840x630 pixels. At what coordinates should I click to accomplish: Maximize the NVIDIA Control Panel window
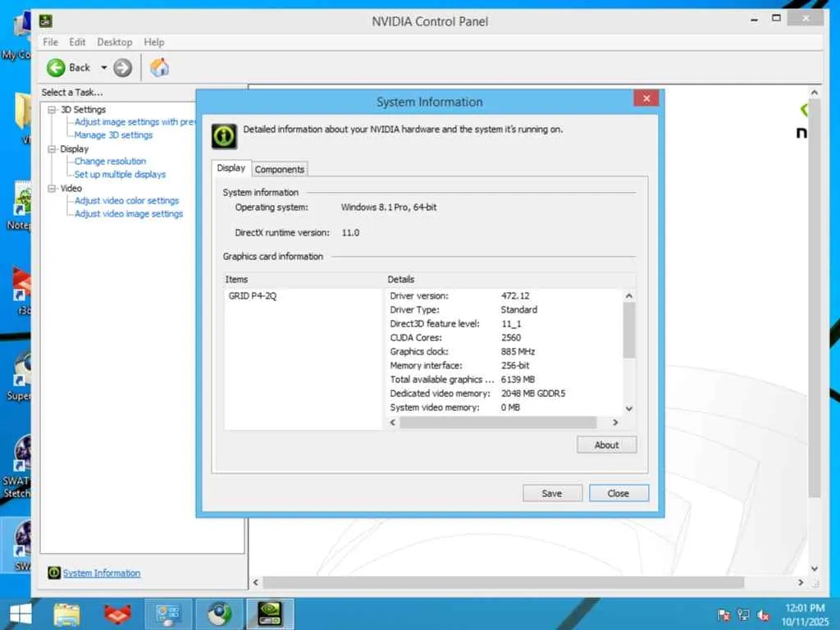pyautogui.click(x=776, y=18)
